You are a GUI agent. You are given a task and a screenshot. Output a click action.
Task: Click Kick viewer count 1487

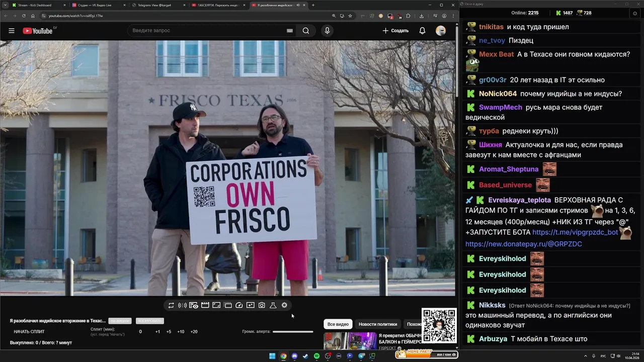pyautogui.click(x=563, y=13)
